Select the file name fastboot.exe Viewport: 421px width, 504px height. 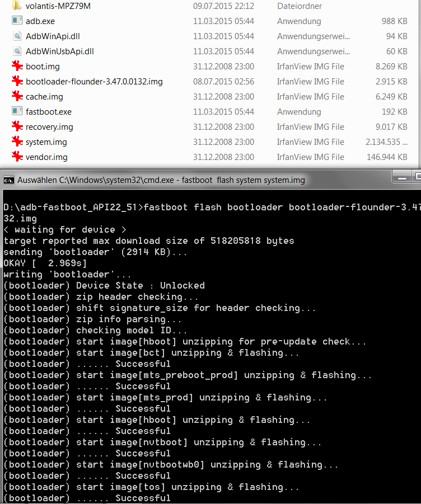(x=49, y=112)
